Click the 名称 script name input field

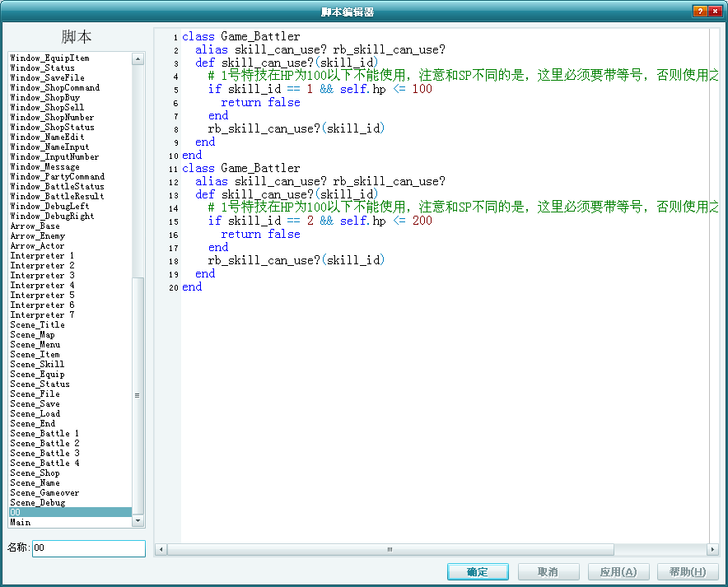coord(89,548)
